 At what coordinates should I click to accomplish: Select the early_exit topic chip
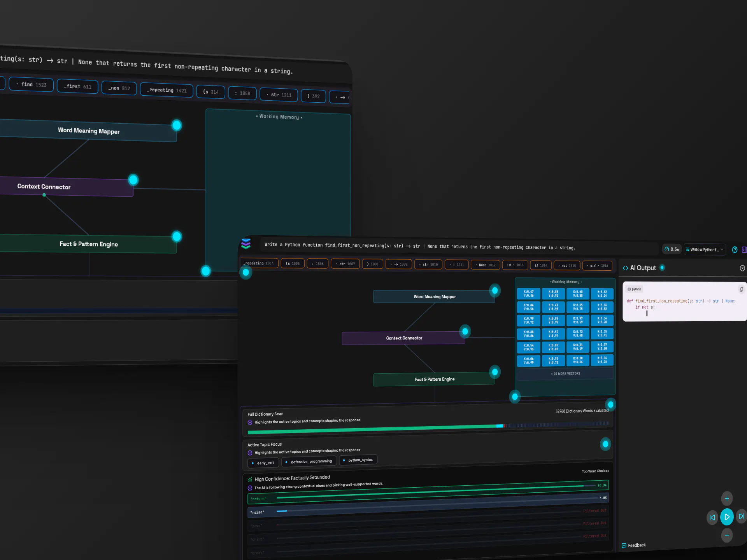263,463
